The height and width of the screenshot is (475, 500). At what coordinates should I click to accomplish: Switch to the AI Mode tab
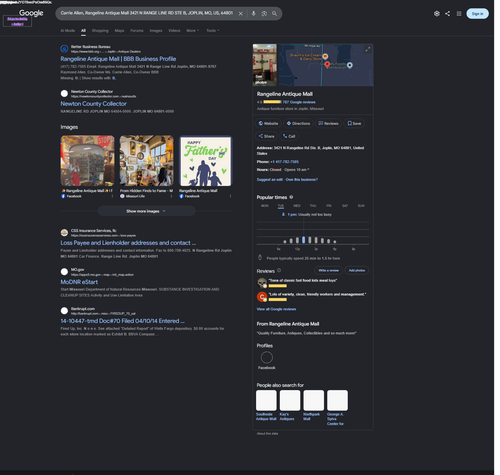point(68,30)
